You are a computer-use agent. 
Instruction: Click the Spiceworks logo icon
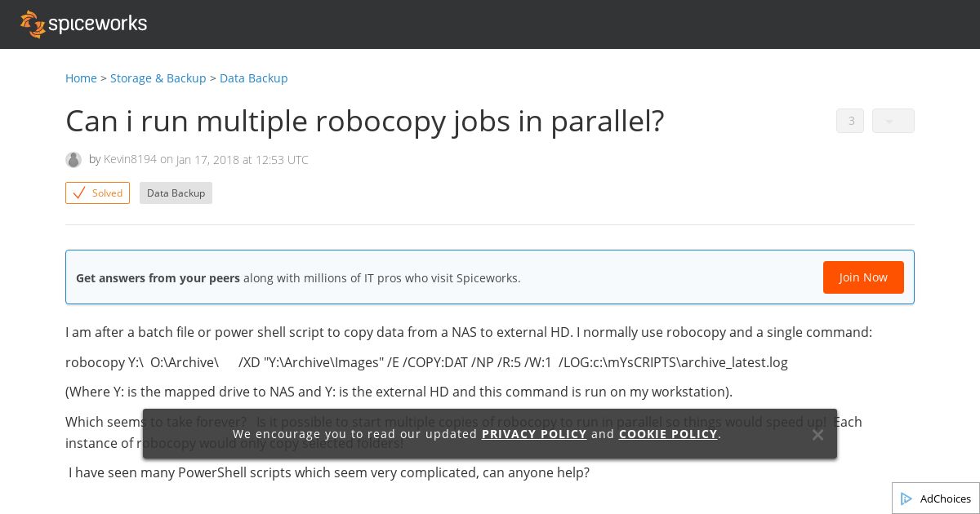(33, 24)
